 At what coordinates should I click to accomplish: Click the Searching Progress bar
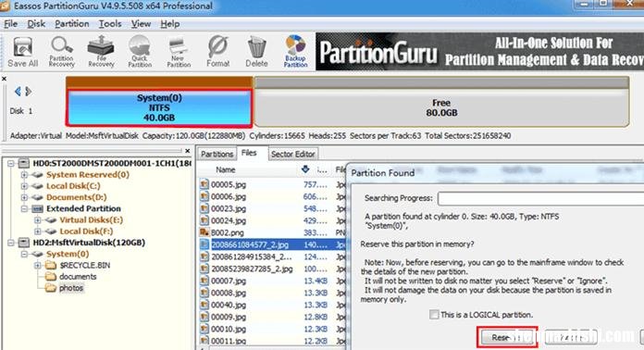click(540, 198)
